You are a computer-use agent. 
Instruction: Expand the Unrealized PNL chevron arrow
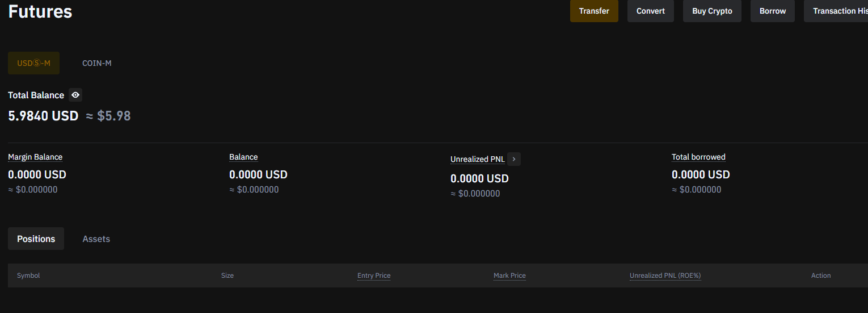(x=514, y=159)
